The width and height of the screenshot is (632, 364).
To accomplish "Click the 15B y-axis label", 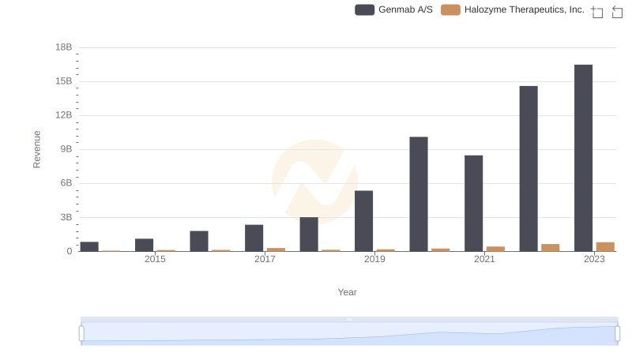I will 64,81.
